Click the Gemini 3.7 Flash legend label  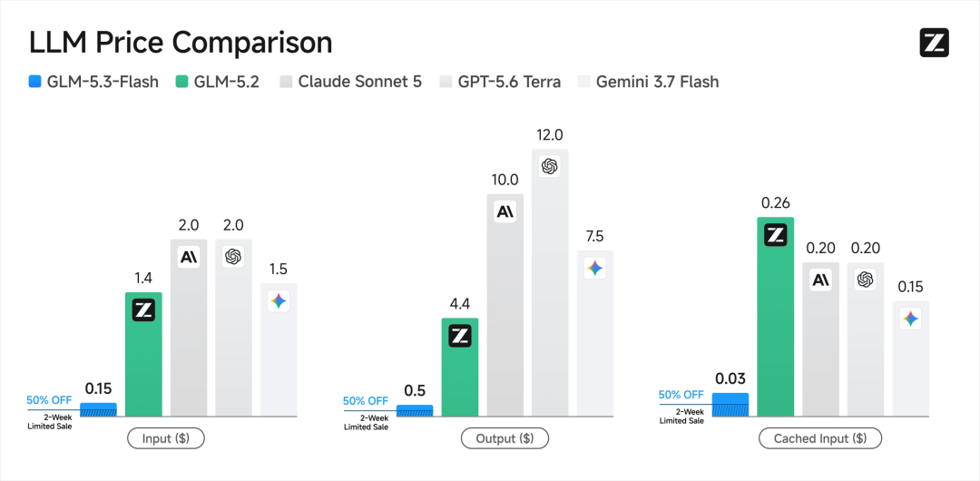tap(658, 82)
